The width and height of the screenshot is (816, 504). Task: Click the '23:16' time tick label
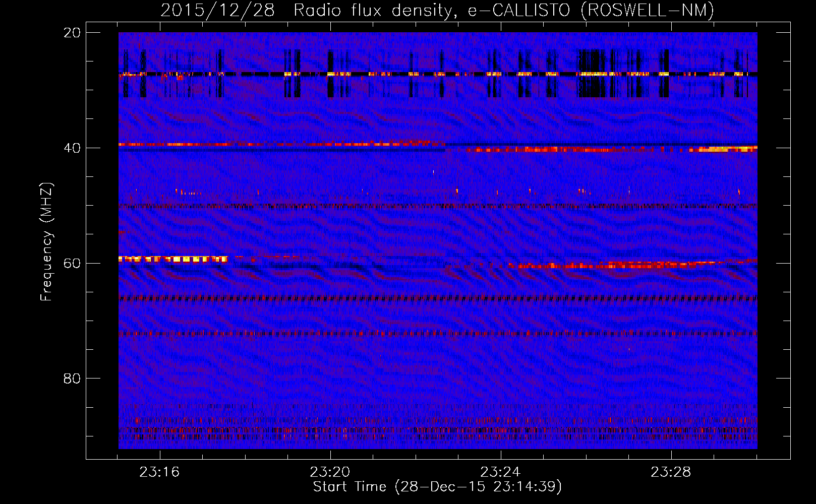click(159, 472)
